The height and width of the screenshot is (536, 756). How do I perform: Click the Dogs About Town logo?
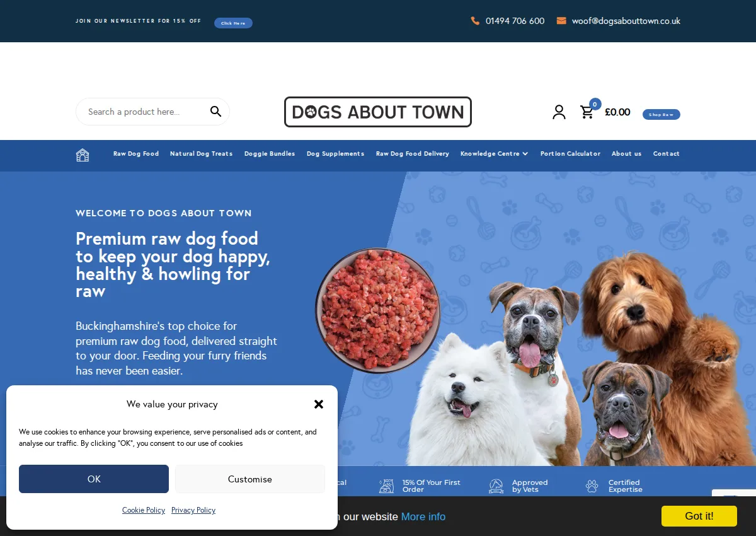pos(378,112)
